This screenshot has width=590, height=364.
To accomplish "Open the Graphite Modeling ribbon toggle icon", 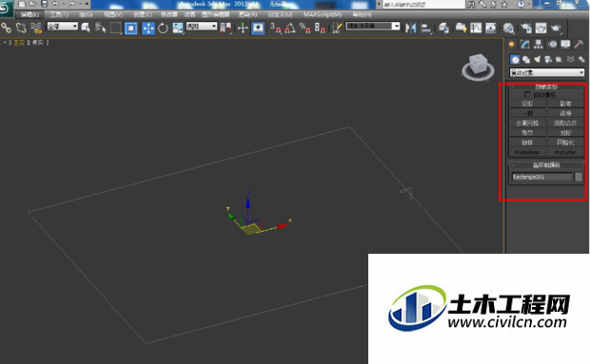I will pos(461,29).
